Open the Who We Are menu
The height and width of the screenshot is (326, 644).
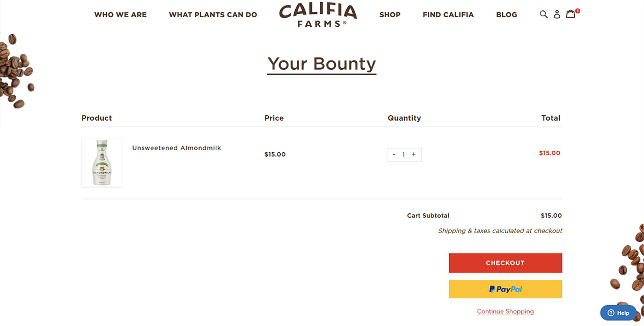[120, 14]
